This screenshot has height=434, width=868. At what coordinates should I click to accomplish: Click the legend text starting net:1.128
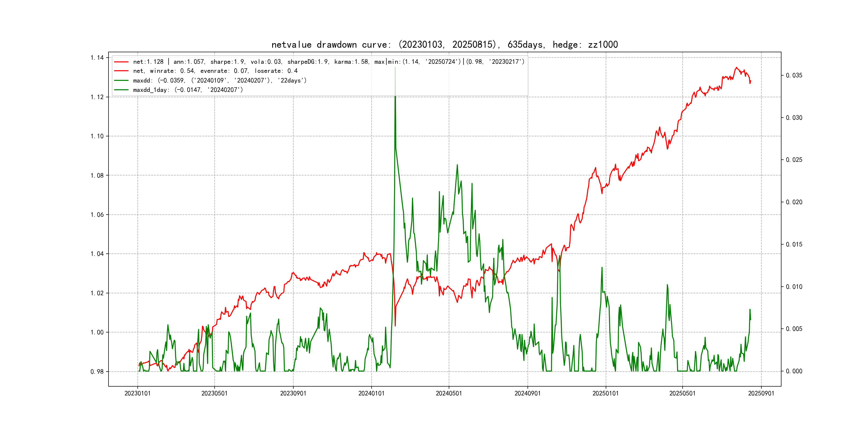[328, 62]
